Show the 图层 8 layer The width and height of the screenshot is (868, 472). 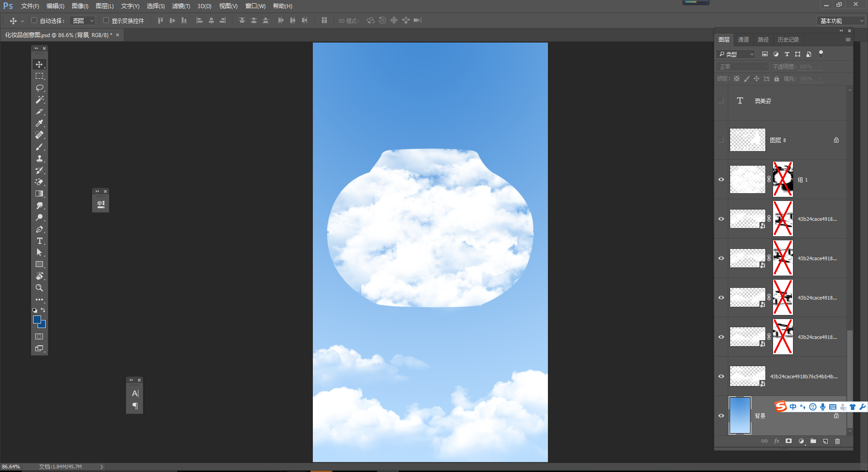pyautogui.click(x=721, y=140)
